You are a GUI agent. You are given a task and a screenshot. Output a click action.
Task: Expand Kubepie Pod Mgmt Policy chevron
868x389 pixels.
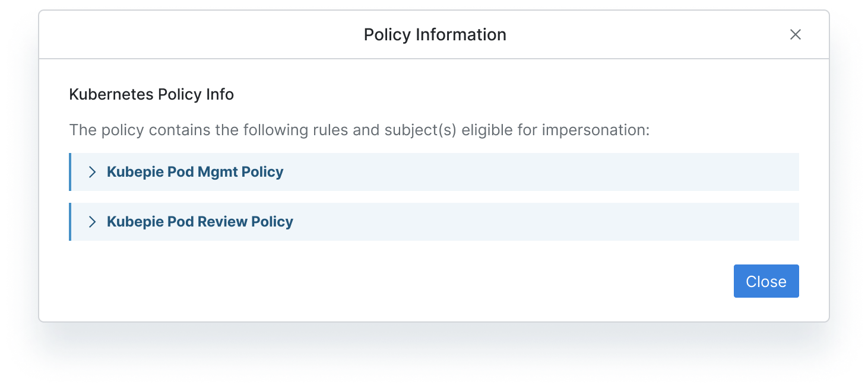click(92, 172)
